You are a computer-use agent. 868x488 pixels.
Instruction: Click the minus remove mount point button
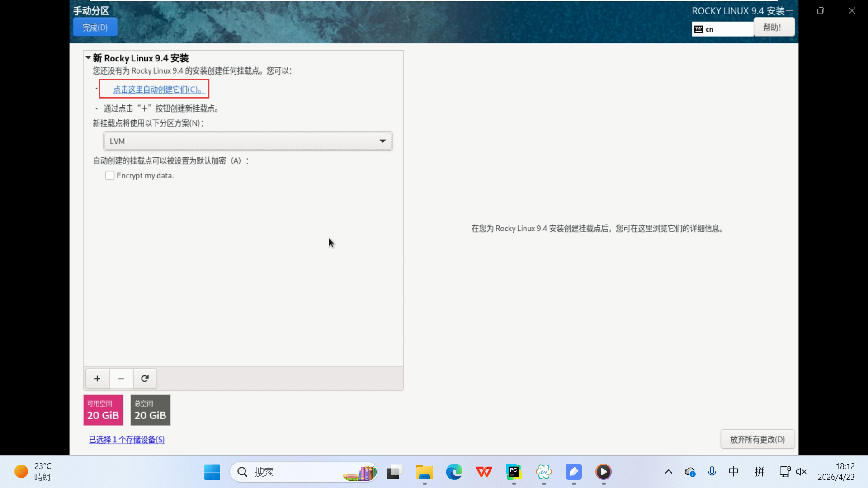[x=121, y=379]
